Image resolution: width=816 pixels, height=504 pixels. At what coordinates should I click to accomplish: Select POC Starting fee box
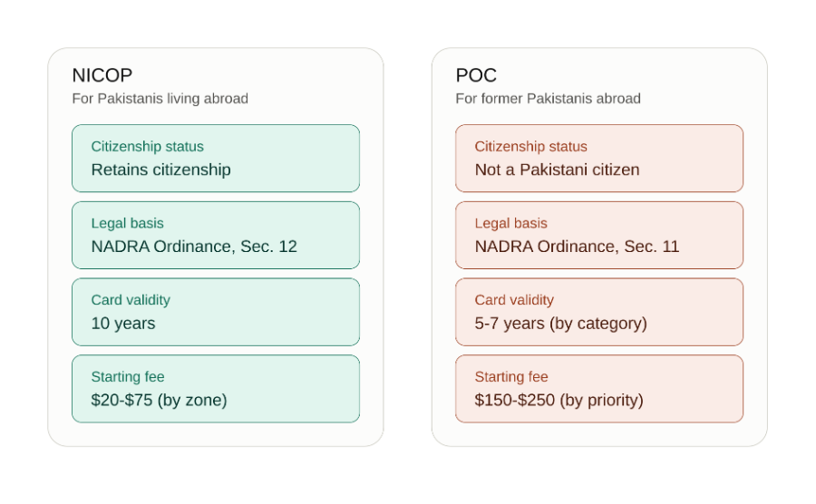pyautogui.click(x=599, y=389)
